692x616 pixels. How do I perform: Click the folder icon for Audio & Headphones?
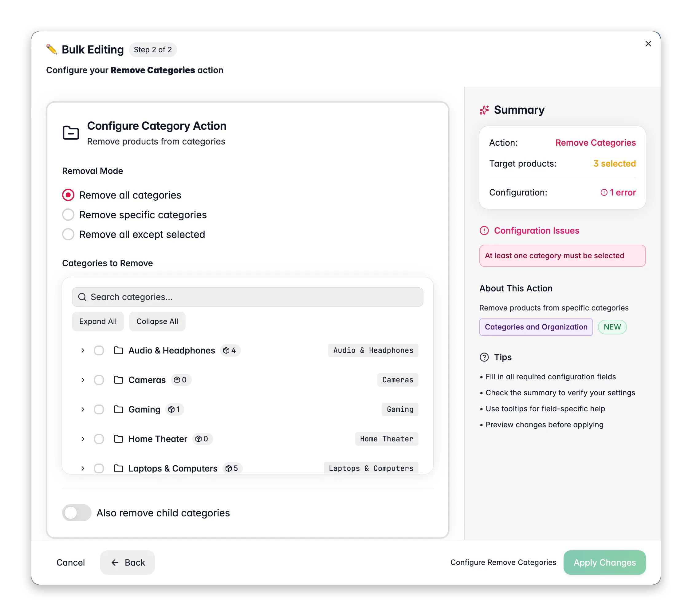119,350
